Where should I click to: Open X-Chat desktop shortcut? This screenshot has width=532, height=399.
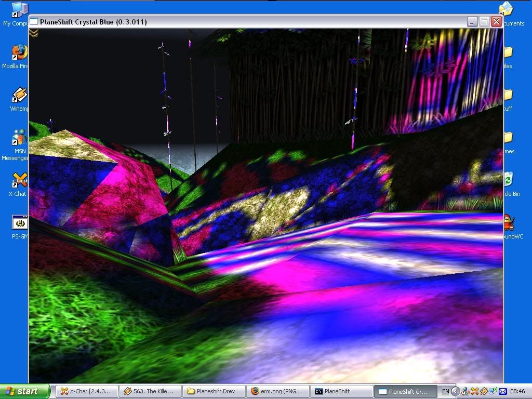tap(19, 181)
